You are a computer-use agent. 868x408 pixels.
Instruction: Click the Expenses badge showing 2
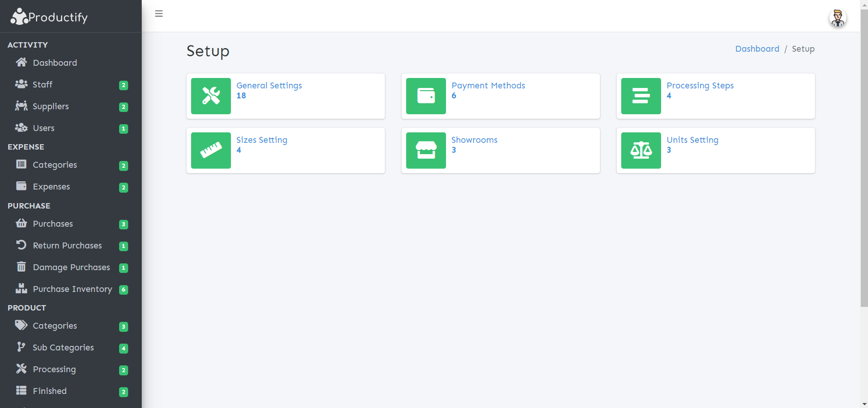click(x=123, y=187)
